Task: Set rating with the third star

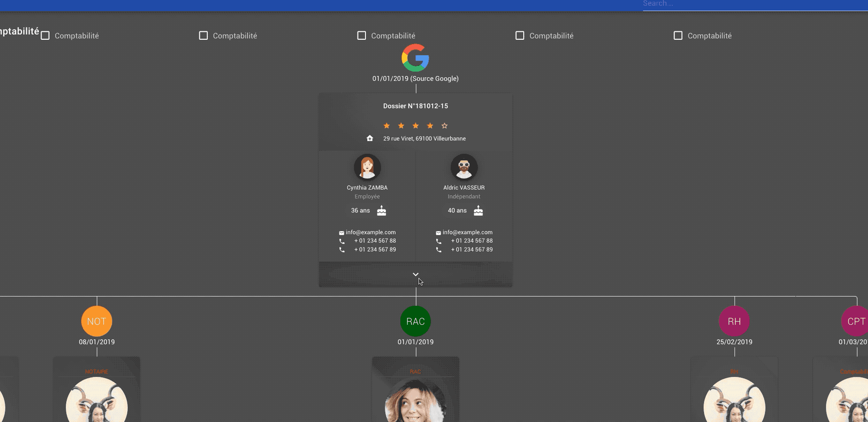Action: pyautogui.click(x=415, y=126)
